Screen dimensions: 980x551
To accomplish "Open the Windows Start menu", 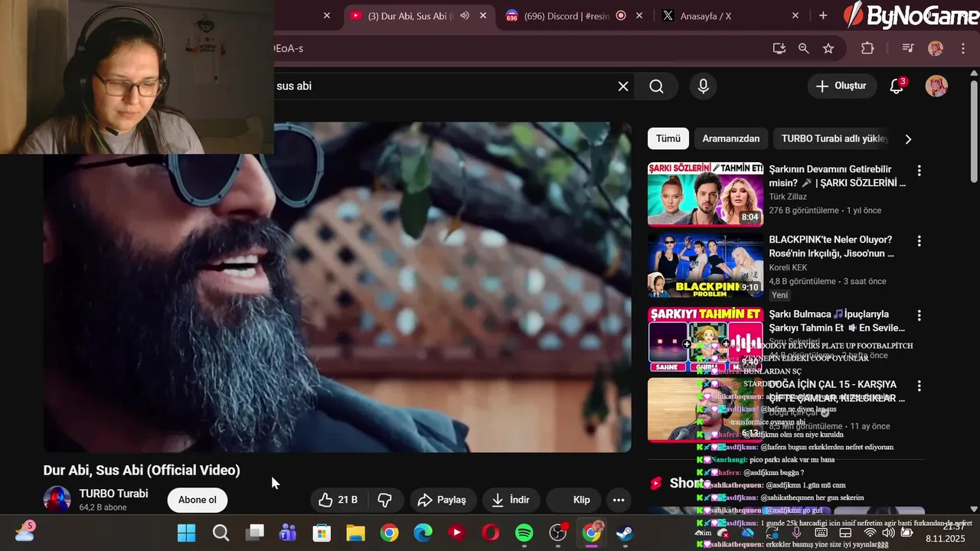I will coord(186,533).
